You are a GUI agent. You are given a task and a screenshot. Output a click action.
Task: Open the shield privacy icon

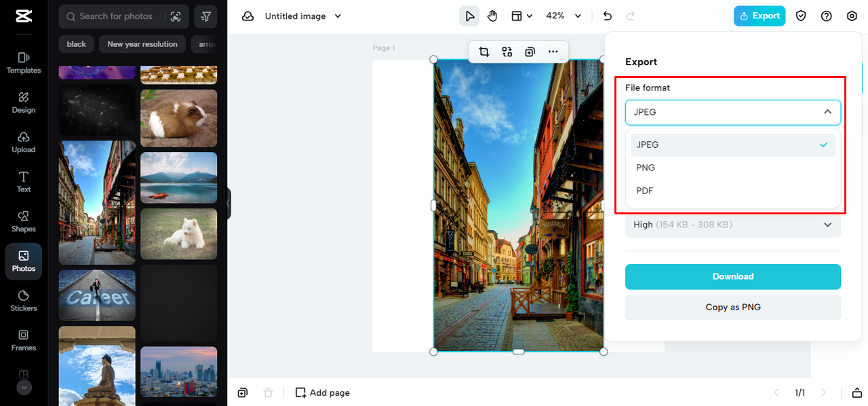(801, 16)
